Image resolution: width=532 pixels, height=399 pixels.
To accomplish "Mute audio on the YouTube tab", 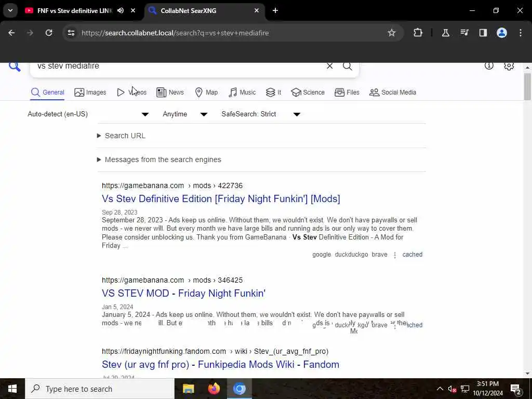I will click(121, 10).
